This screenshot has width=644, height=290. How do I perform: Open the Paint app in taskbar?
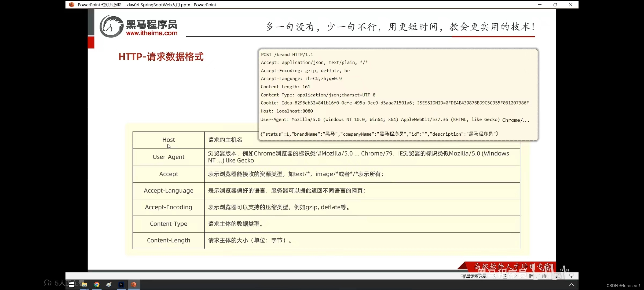tap(109, 285)
